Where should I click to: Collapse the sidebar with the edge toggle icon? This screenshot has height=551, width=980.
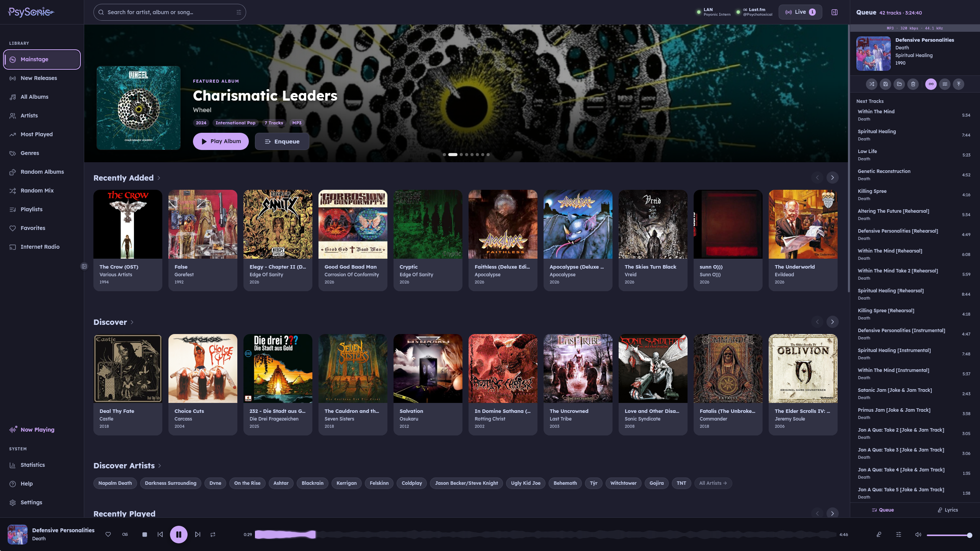[x=84, y=266]
